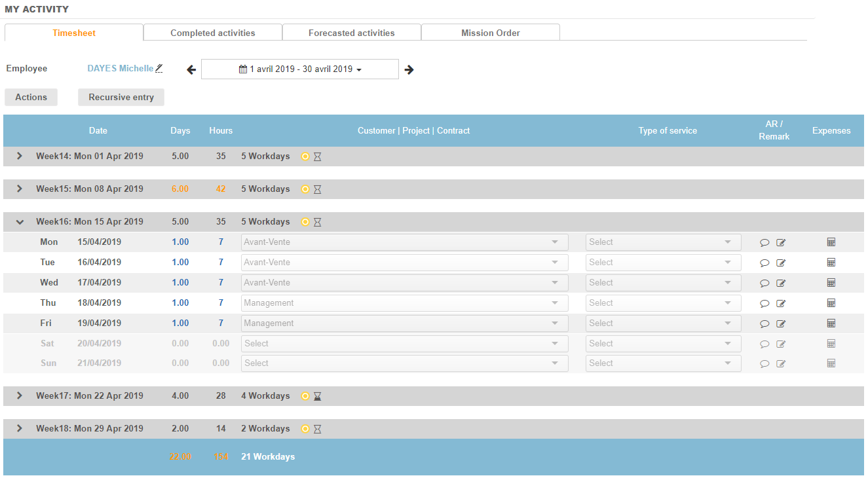Go to next month with right arrow
The width and height of the screenshot is (868, 478).
409,69
